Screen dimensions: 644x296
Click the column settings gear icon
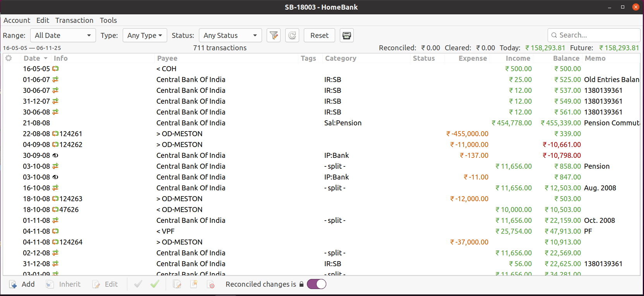tap(9, 58)
